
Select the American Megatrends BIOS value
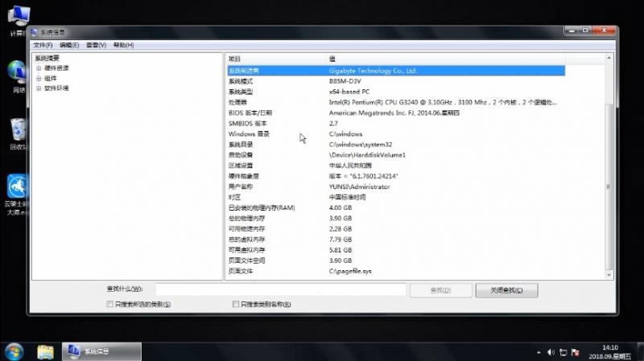click(394, 113)
